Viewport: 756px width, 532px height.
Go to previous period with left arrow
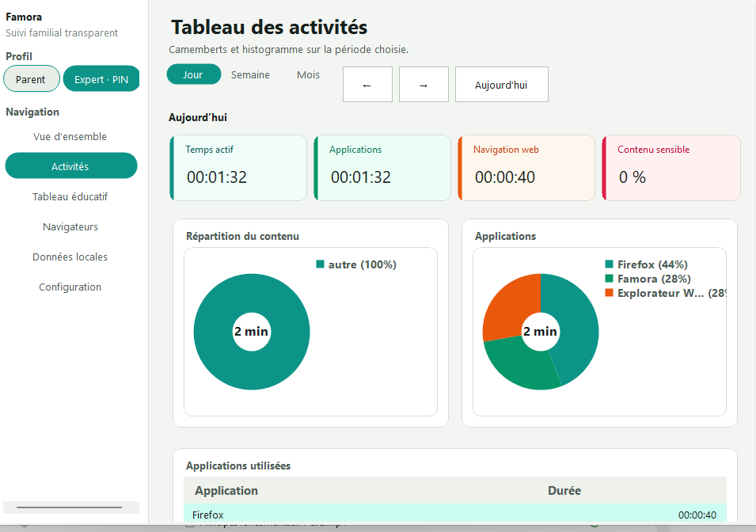(x=367, y=85)
